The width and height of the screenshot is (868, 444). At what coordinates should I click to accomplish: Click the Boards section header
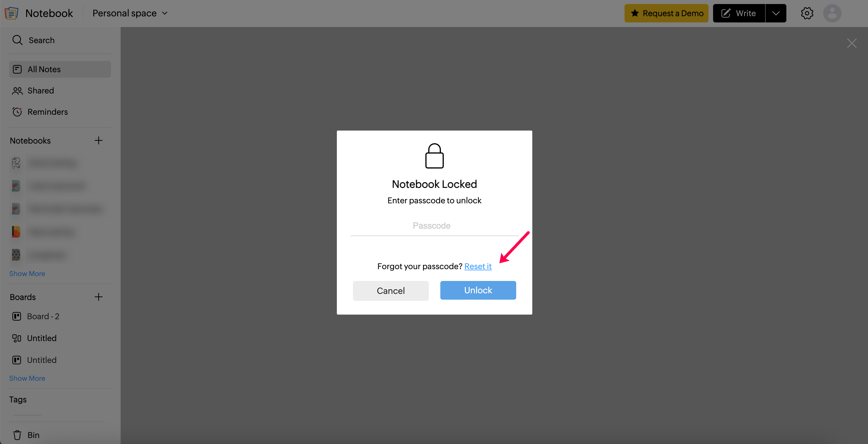point(23,297)
